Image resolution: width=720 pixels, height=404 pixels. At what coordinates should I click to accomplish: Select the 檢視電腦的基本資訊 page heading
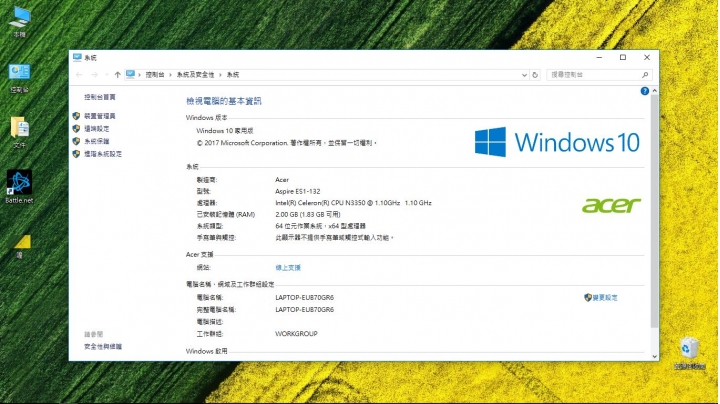224,101
